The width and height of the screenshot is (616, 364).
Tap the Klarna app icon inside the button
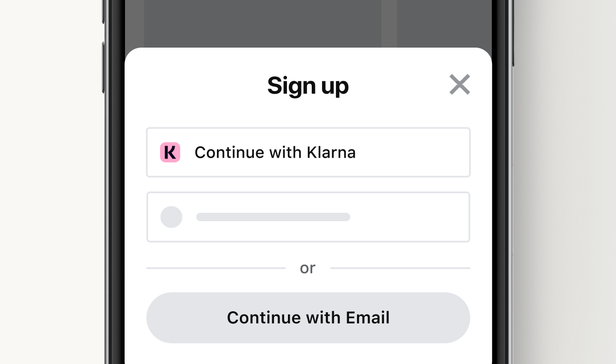(170, 152)
